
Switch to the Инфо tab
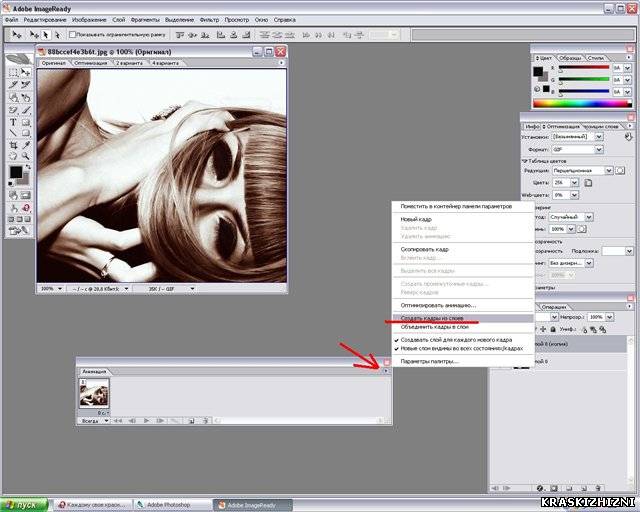532,127
